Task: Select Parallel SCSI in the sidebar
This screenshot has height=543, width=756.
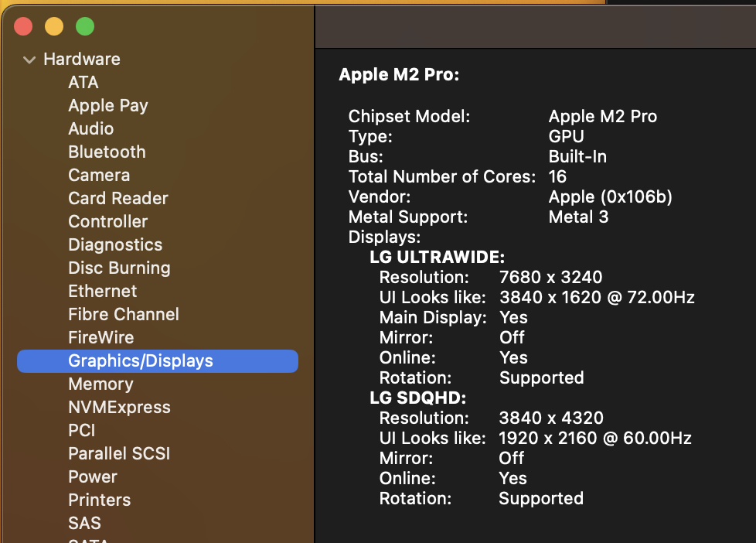Action: pyautogui.click(x=119, y=453)
